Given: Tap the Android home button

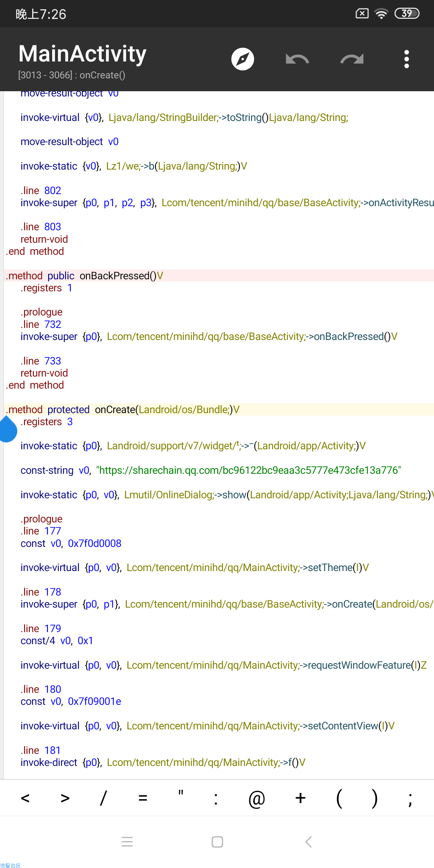Looking at the screenshot, I should 217,841.
